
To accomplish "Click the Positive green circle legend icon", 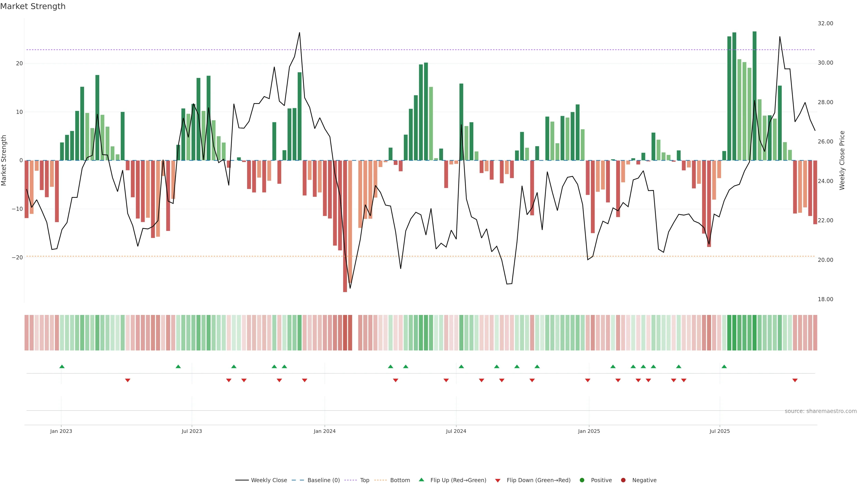I will [x=582, y=480].
